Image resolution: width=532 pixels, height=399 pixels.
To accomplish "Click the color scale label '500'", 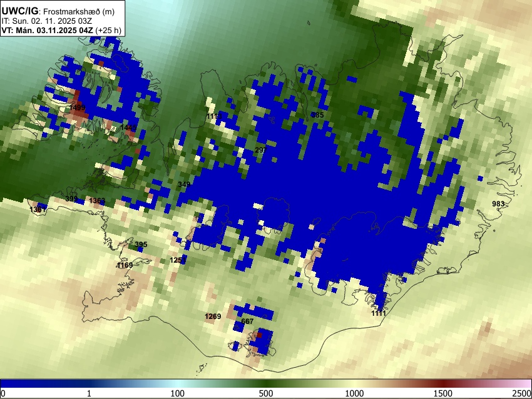I will tap(266, 393).
